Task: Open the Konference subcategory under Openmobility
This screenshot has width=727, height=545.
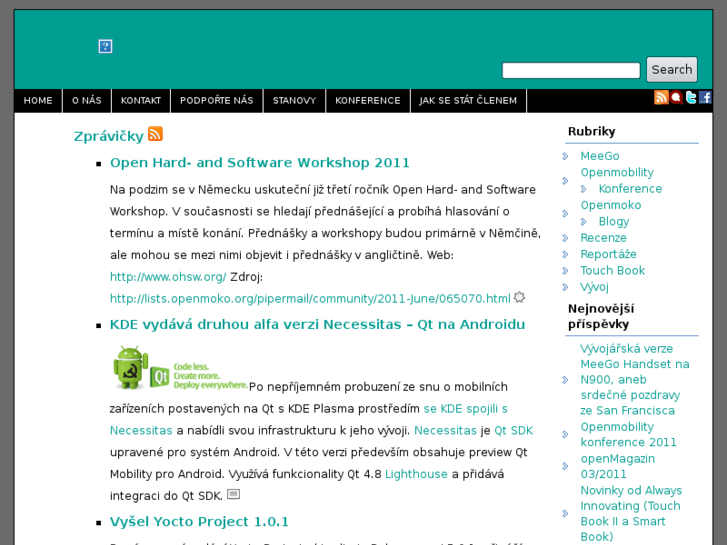Action: [630, 189]
